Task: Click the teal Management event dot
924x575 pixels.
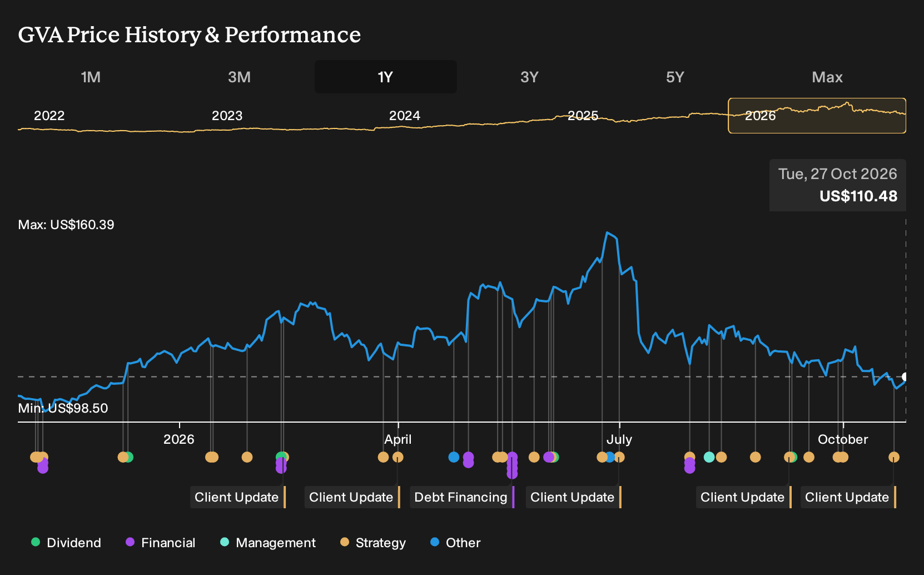Action: (x=709, y=457)
